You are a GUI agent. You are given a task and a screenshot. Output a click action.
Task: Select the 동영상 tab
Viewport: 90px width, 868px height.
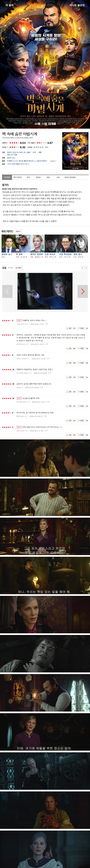coord(38,177)
